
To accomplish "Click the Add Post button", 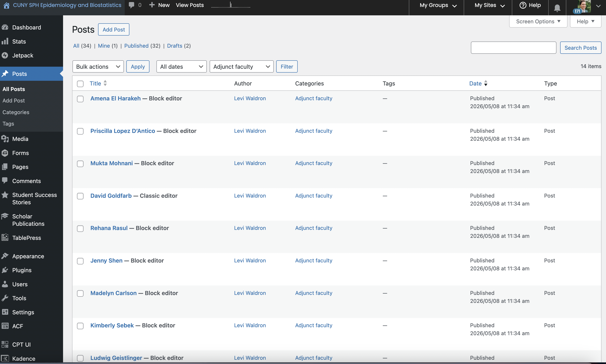I will pos(114,29).
